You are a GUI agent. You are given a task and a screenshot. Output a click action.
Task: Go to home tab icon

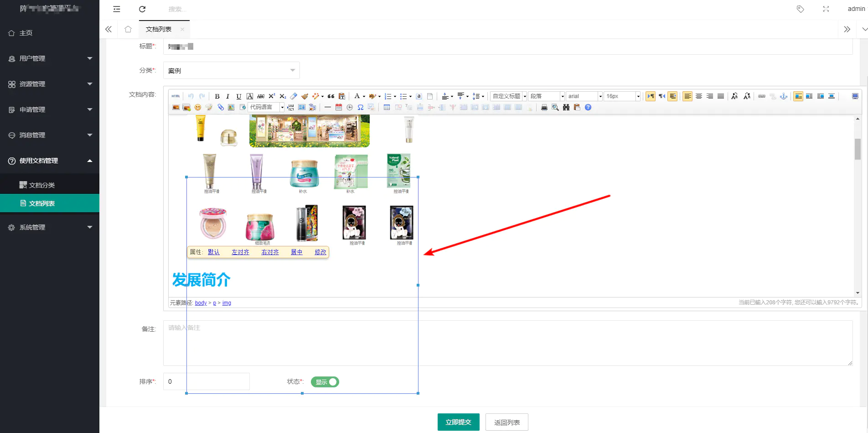click(128, 29)
